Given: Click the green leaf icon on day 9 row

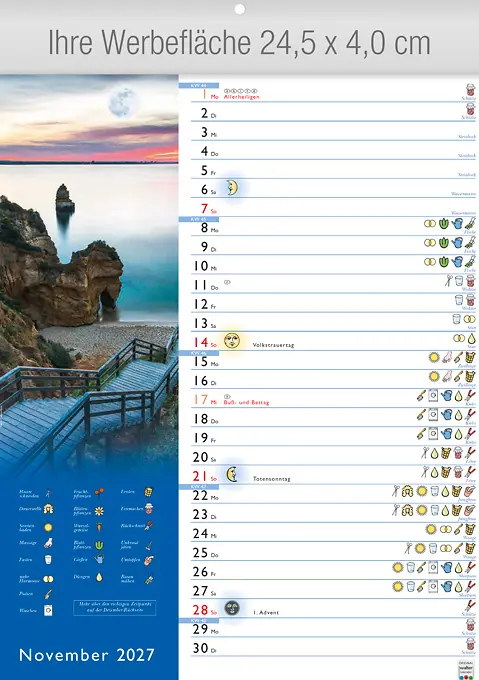Looking at the screenshot, I should click(x=443, y=242).
